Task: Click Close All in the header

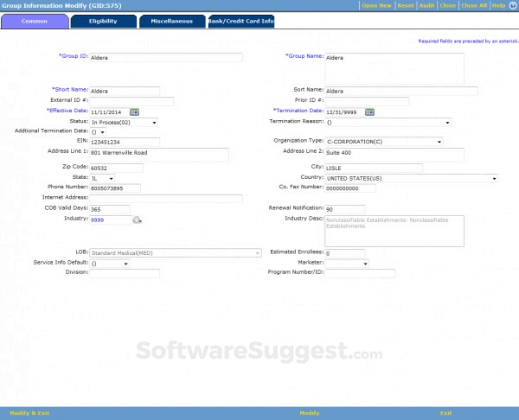Action: pos(474,5)
